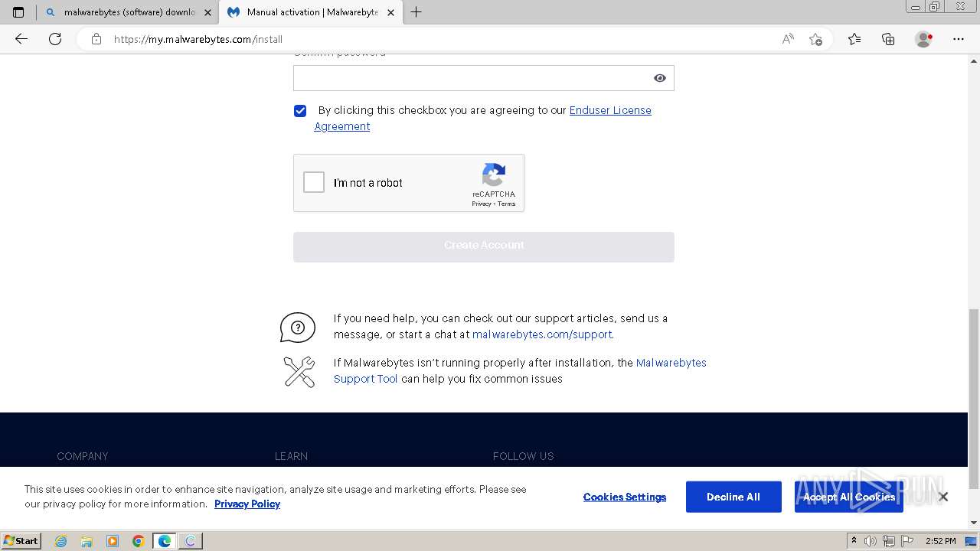
Task: Click the wrench and screwdriver tools icon
Action: click(x=299, y=372)
